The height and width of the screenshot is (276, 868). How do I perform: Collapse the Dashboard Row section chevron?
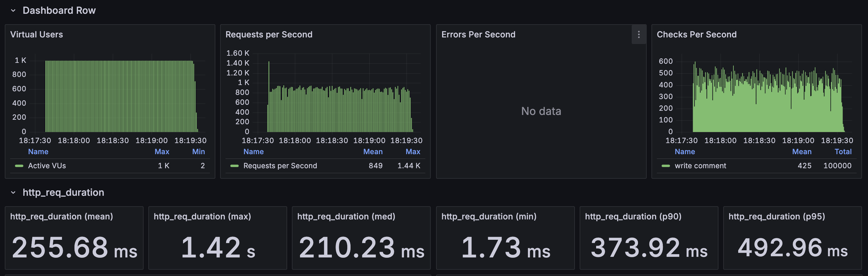tap(13, 10)
